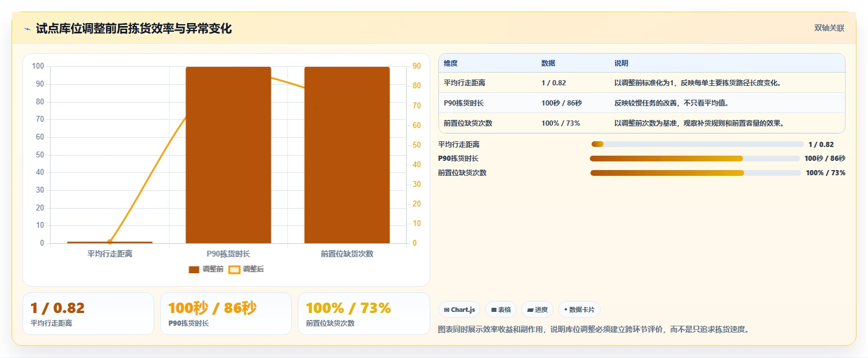Click the 前置位缺货次数 bar in chart
The width and height of the screenshot is (868, 358).
(347, 155)
